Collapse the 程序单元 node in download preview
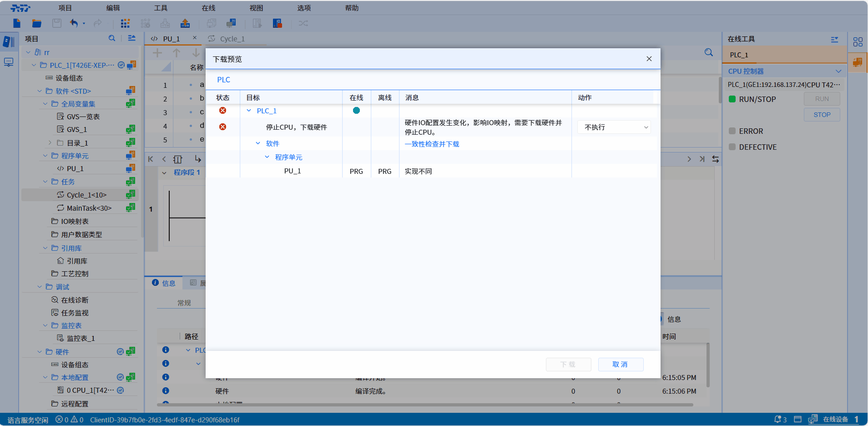Image resolution: width=868 pixels, height=426 pixels. (x=267, y=157)
